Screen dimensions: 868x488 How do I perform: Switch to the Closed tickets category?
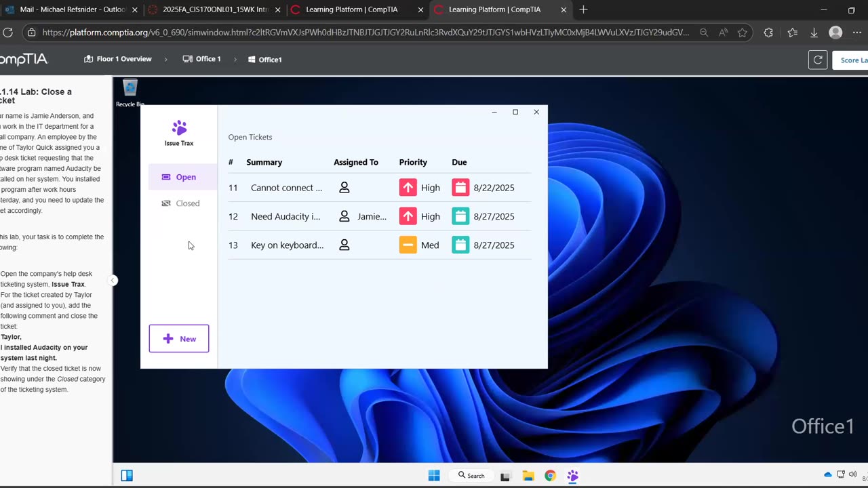click(x=180, y=203)
